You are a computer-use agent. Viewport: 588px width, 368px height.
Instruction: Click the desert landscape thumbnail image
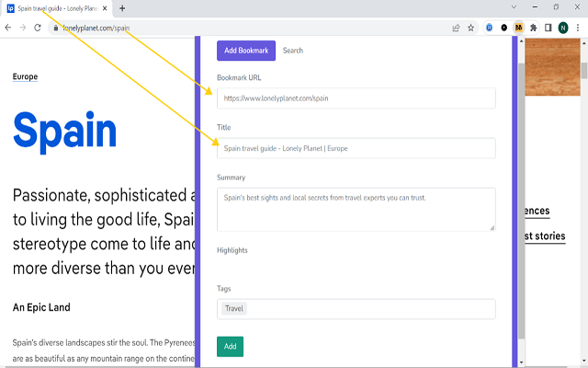pos(552,67)
